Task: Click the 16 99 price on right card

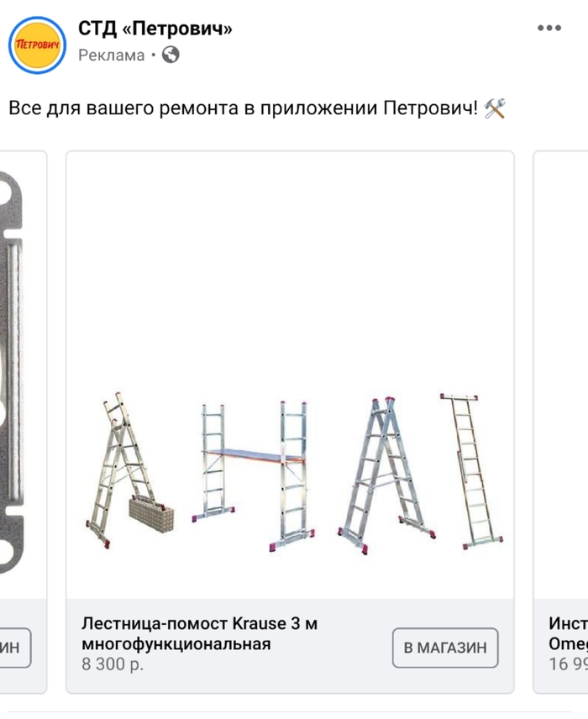Action: 569,664
